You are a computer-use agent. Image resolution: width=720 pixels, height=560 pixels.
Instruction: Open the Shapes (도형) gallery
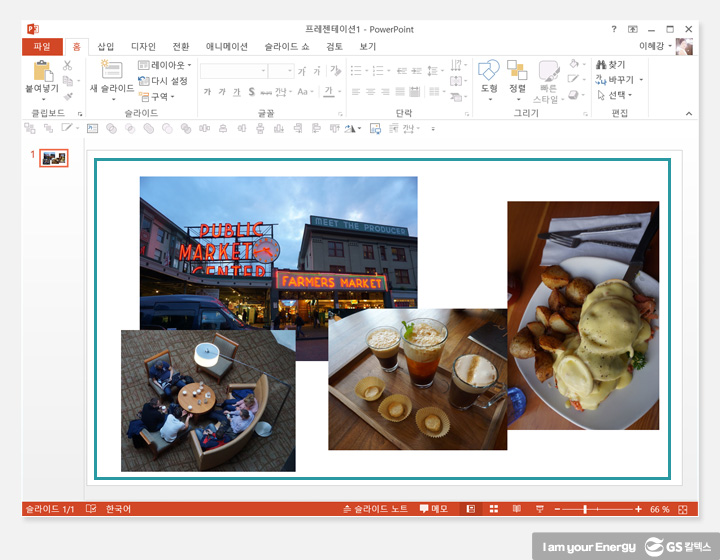pos(489,72)
